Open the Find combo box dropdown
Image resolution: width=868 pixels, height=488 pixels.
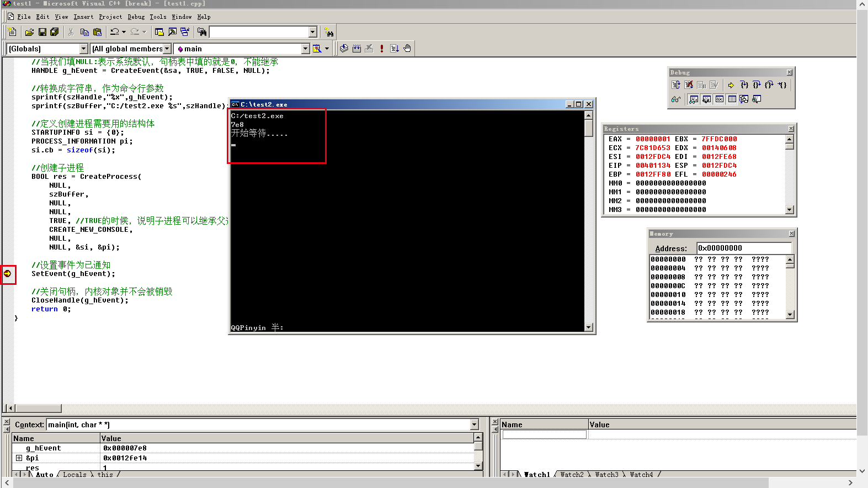312,32
